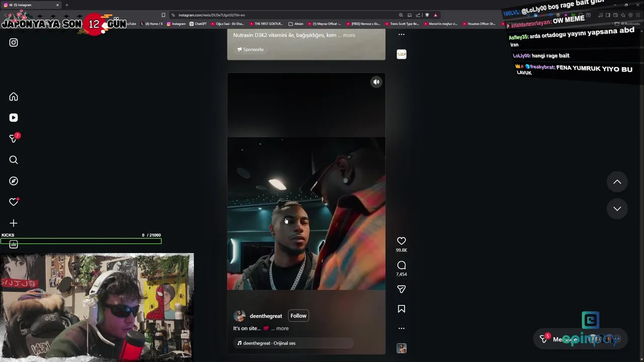Create new post plus icon
Viewport: 644px width, 362px height.
(14, 223)
